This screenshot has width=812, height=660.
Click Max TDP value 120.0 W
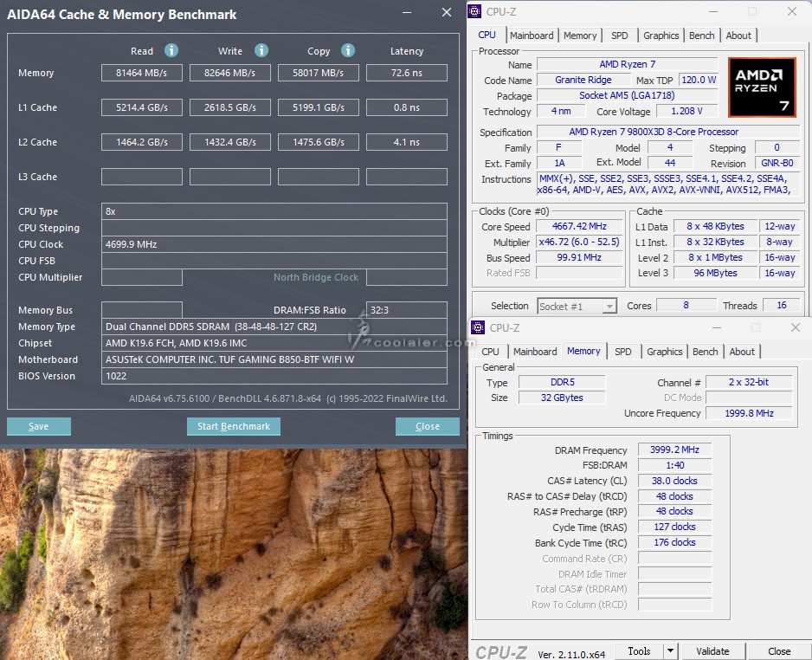pos(698,80)
